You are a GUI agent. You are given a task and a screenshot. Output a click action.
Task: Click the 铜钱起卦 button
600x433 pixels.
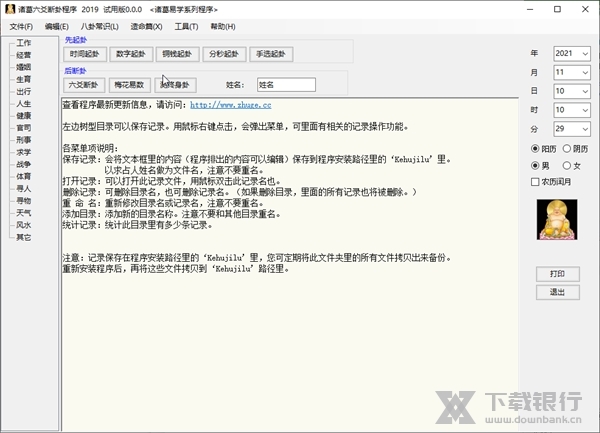tap(177, 54)
